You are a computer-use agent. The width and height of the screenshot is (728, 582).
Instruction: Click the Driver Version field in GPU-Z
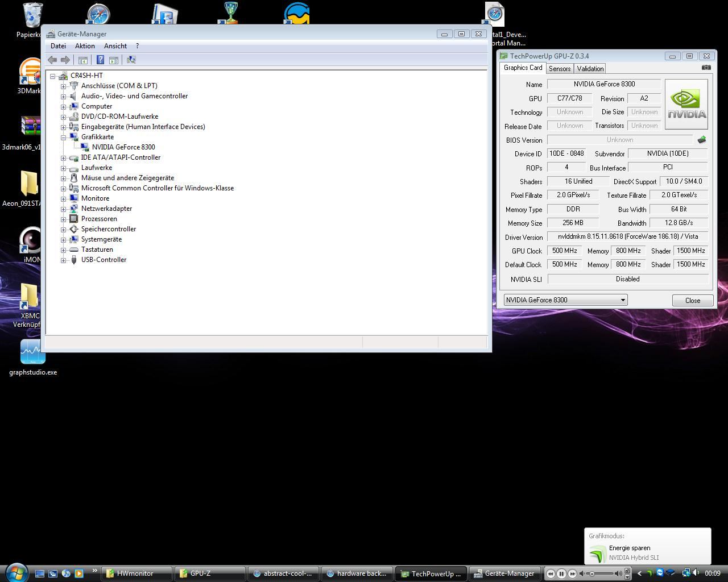coord(628,236)
